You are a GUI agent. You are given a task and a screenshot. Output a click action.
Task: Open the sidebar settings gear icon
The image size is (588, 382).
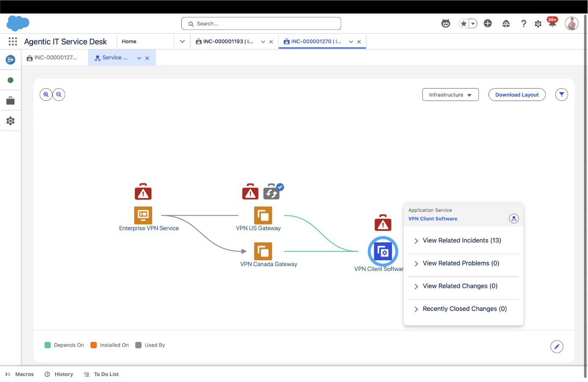tap(11, 121)
